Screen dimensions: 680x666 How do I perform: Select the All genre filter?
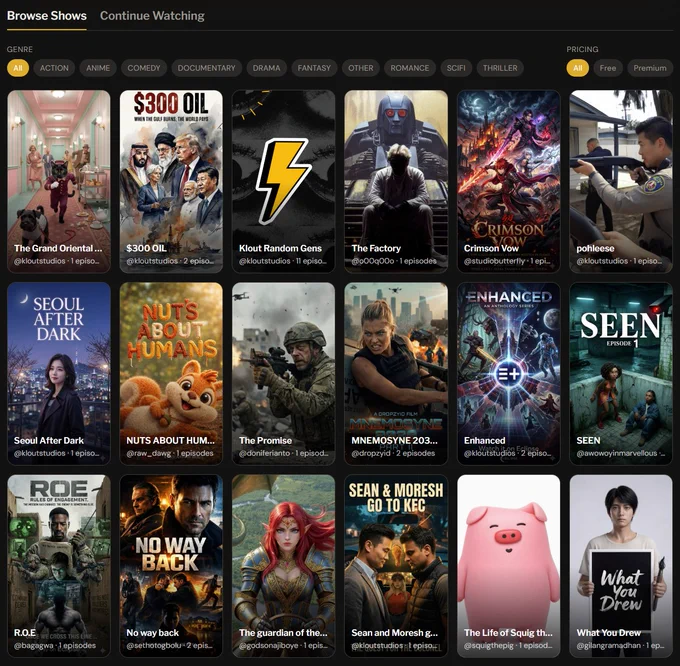pyautogui.click(x=18, y=68)
